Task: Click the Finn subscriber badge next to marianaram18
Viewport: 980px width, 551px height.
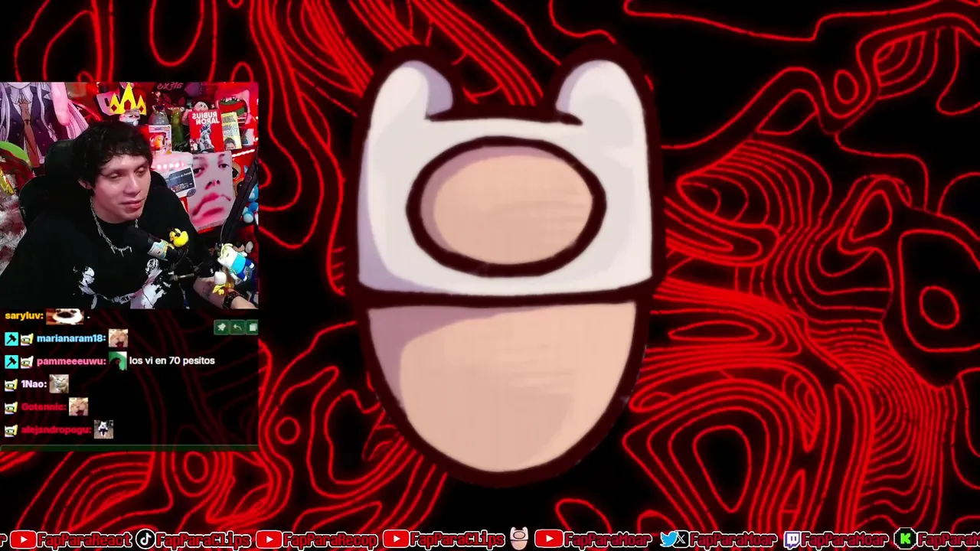Action: click(x=27, y=339)
